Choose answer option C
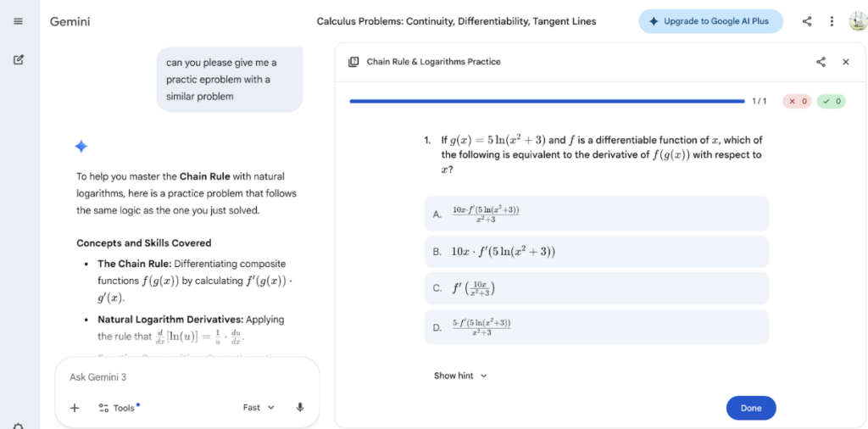868x429 pixels. [x=596, y=288]
